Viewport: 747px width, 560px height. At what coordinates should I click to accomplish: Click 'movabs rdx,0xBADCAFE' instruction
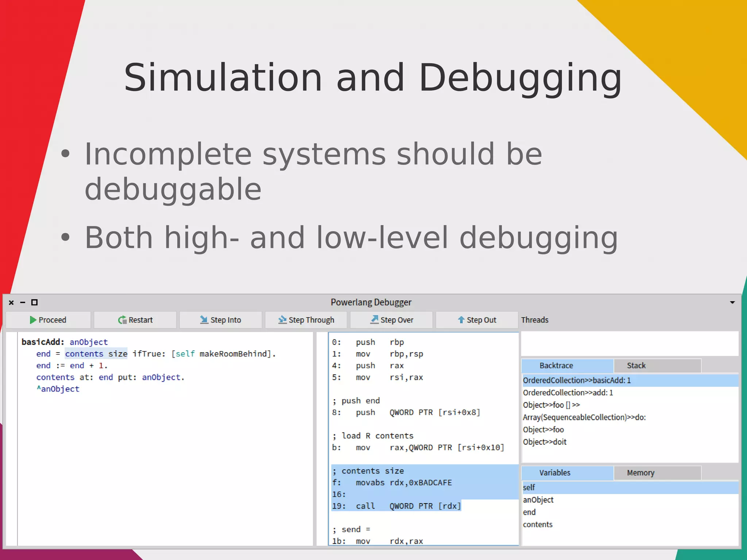coord(404,483)
